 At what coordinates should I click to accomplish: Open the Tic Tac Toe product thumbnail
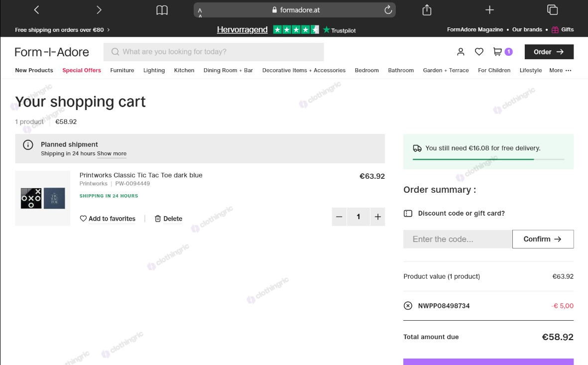(x=43, y=199)
